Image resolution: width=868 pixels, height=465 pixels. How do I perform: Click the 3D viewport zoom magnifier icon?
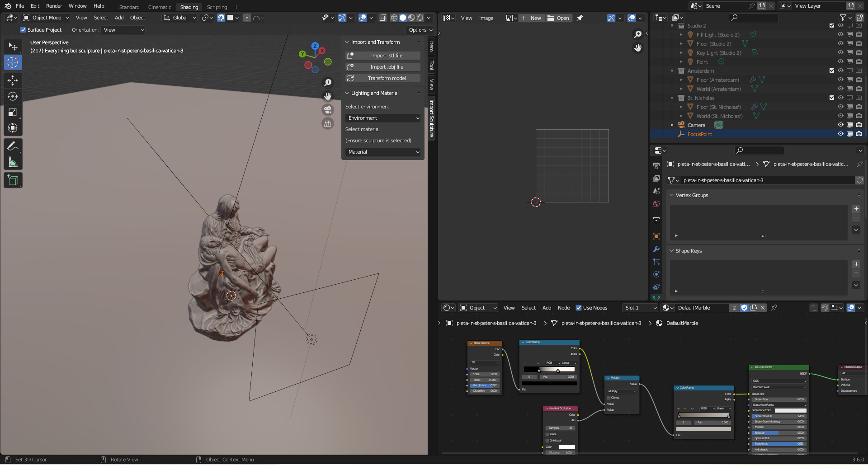coord(328,83)
